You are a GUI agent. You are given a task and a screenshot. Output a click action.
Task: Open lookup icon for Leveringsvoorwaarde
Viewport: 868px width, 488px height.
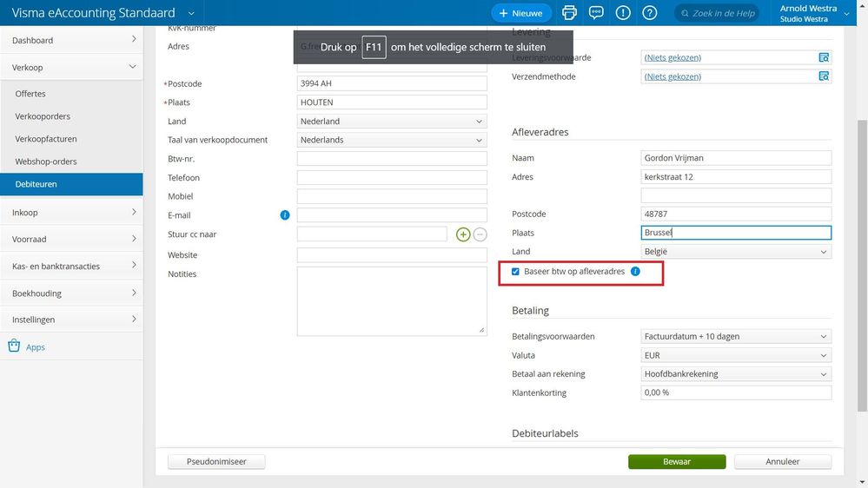pyautogui.click(x=824, y=57)
